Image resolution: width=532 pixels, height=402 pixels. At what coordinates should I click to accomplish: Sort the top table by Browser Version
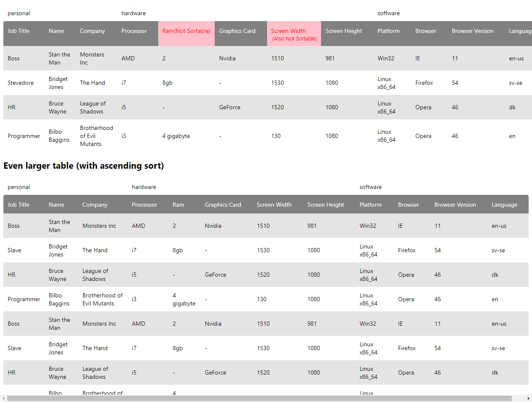pyautogui.click(x=472, y=31)
